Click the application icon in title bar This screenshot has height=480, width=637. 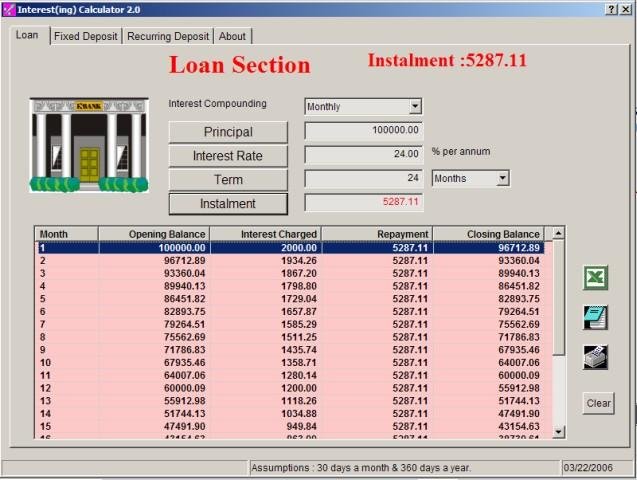click(x=9, y=9)
